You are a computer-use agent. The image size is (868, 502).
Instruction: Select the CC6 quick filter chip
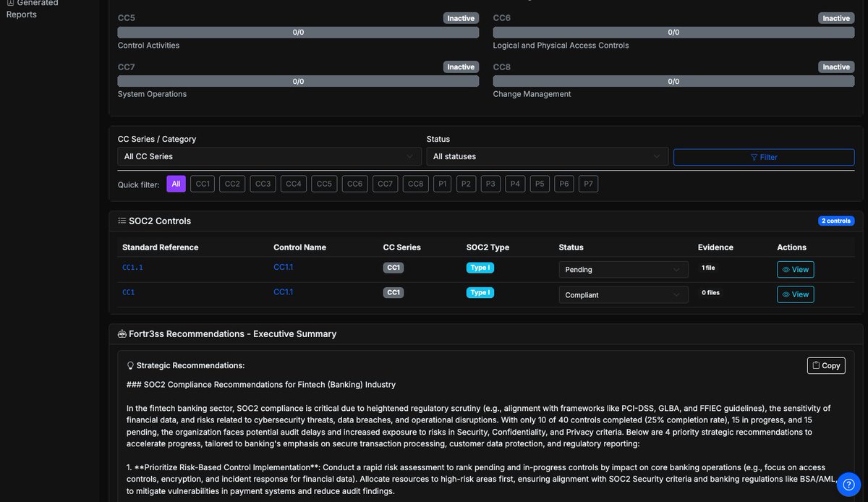pos(354,184)
